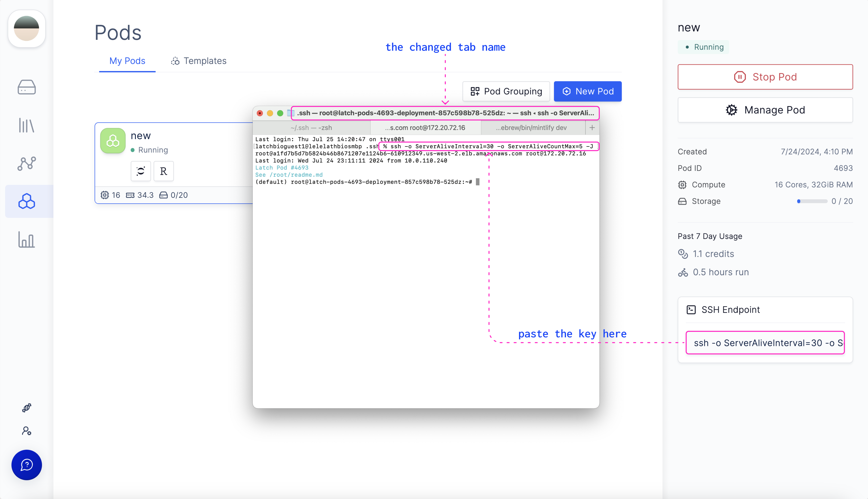This screenshot has height=499, width=868.
Task: Switch to the My Pods tab
Action: [127, 61]
